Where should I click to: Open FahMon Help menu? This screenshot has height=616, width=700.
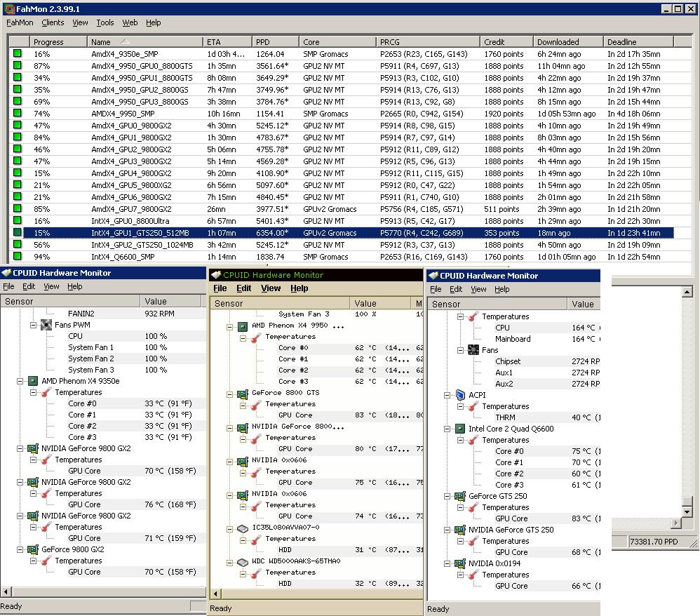click(153, 22)
